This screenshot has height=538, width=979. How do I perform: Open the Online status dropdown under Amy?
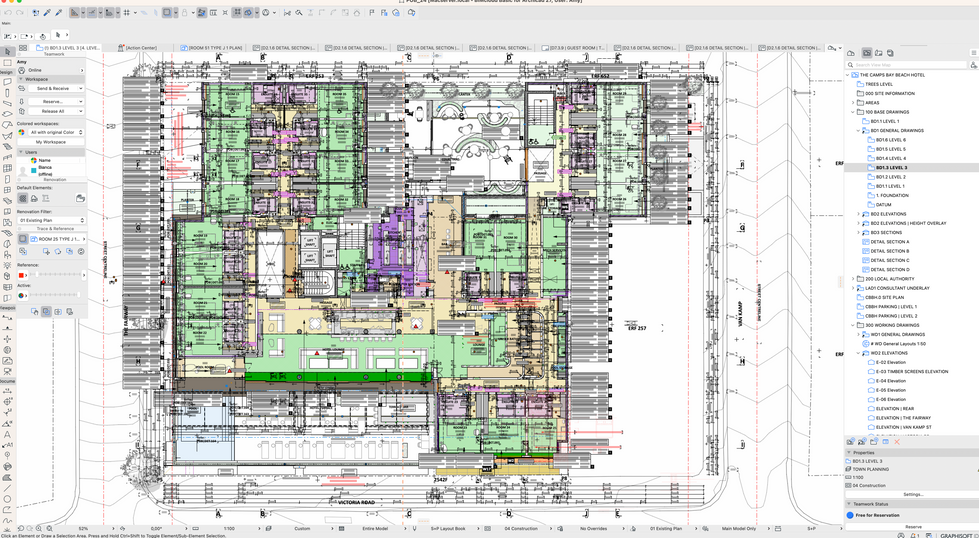pos(51,70)
